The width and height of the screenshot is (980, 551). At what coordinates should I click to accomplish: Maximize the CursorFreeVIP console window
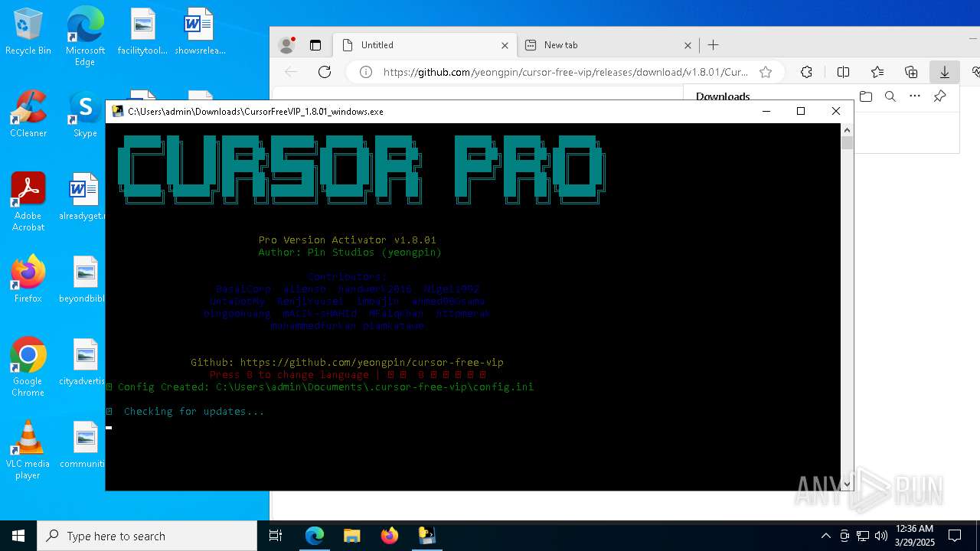(801, 111)
